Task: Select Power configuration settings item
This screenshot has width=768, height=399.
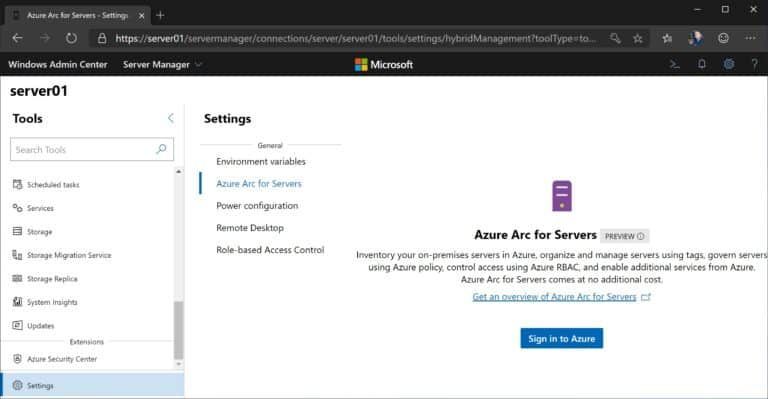Action: (x=257, y=206)
